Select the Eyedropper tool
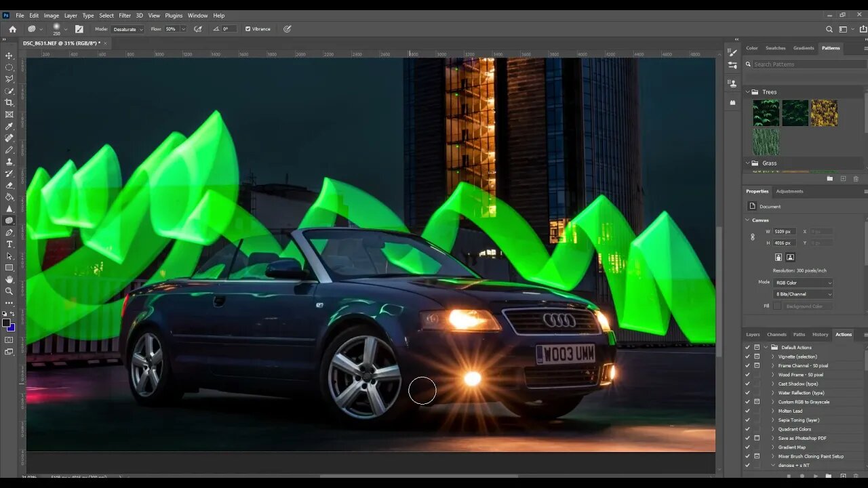Viewport: 868px width, 488px height. (x=9, y=126)
